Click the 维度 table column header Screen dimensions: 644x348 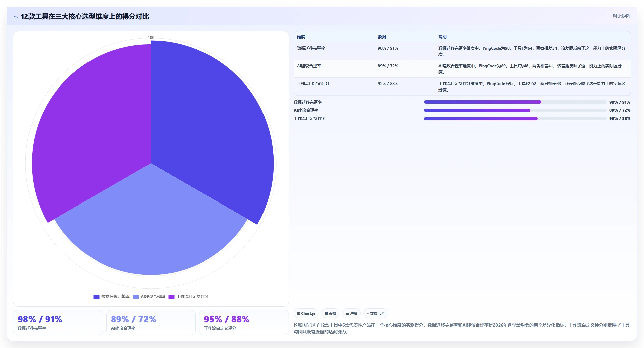pos(301,37)
